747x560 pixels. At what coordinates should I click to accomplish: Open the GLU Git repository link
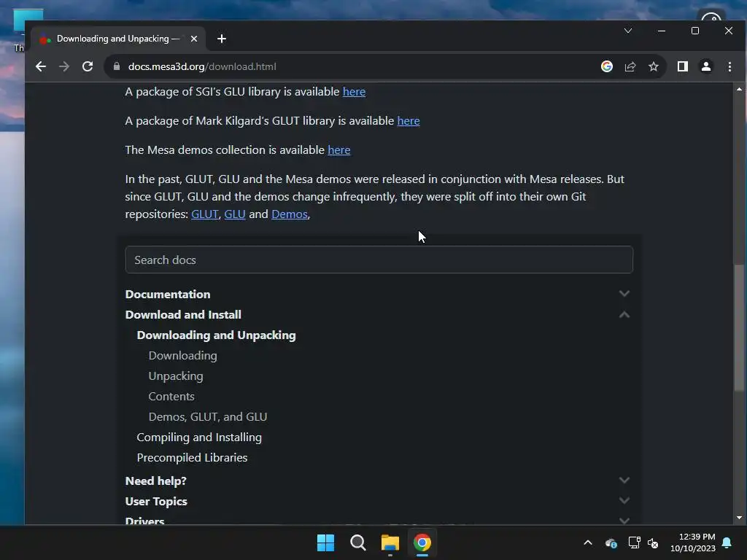234,214
